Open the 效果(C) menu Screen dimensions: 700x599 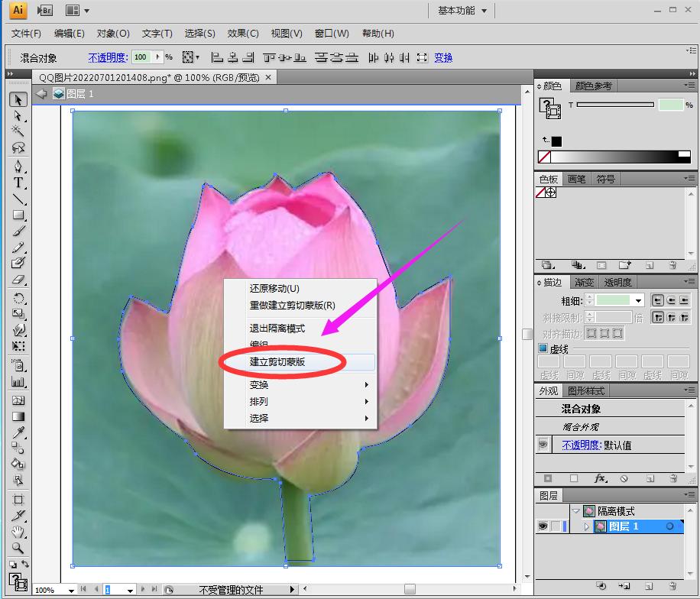coord(243,34)
